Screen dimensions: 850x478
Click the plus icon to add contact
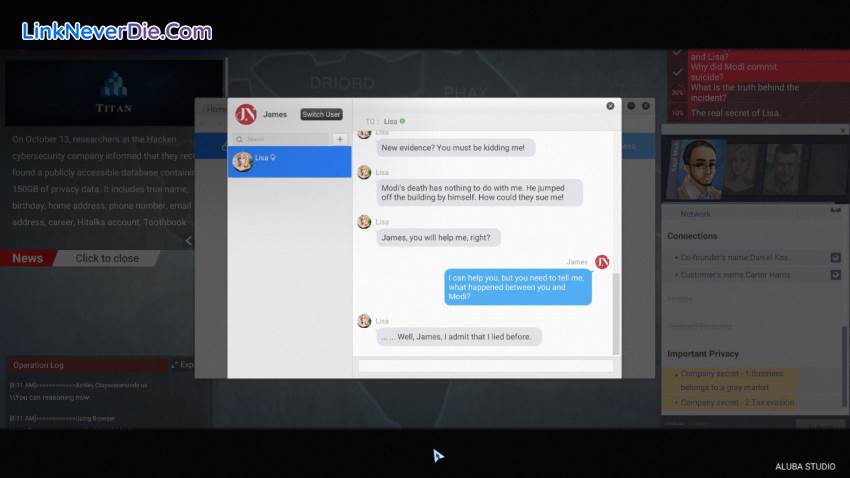(340, 139)
